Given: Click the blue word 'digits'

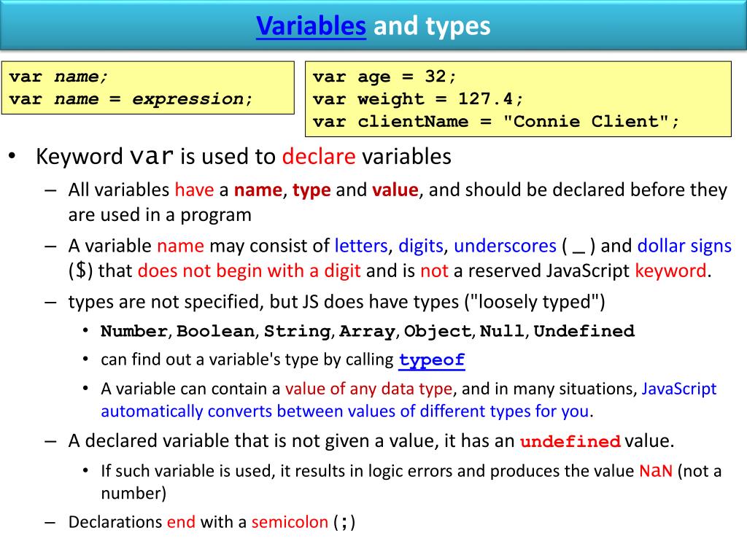Looking at the screenshot, I should [421, 246].
